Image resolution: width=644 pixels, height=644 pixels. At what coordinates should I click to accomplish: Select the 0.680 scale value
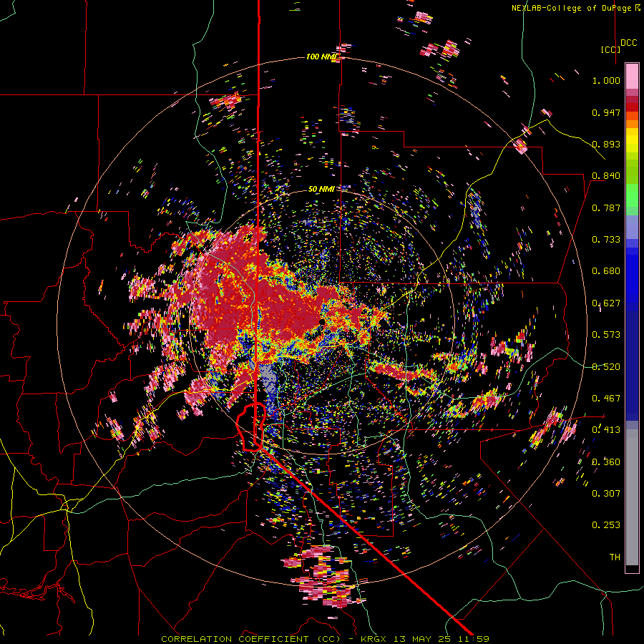606,271
